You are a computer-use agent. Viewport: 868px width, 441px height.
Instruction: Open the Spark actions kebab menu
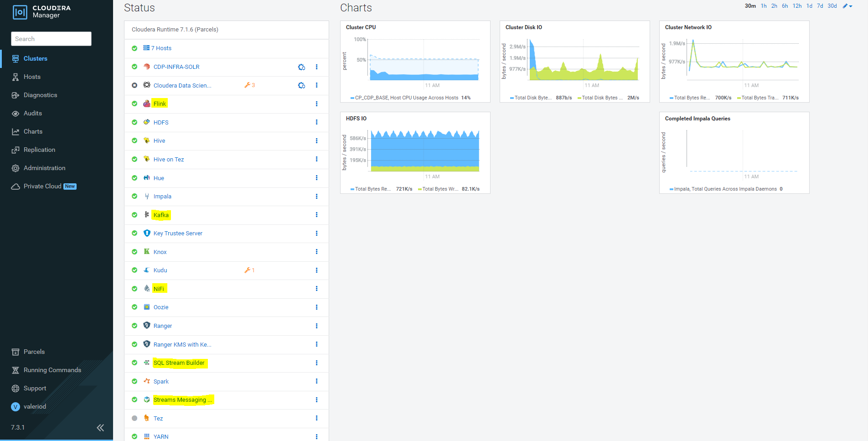pyautogui.click(x=316, y=381)
